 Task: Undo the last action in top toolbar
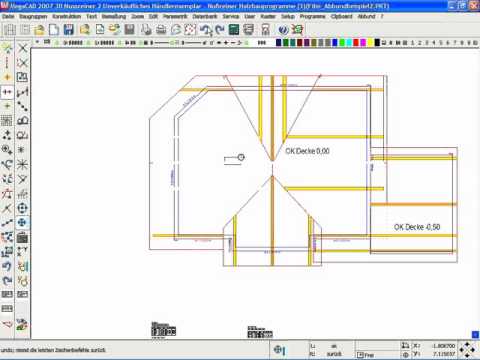pyautogui.click(x=205, y=30)
